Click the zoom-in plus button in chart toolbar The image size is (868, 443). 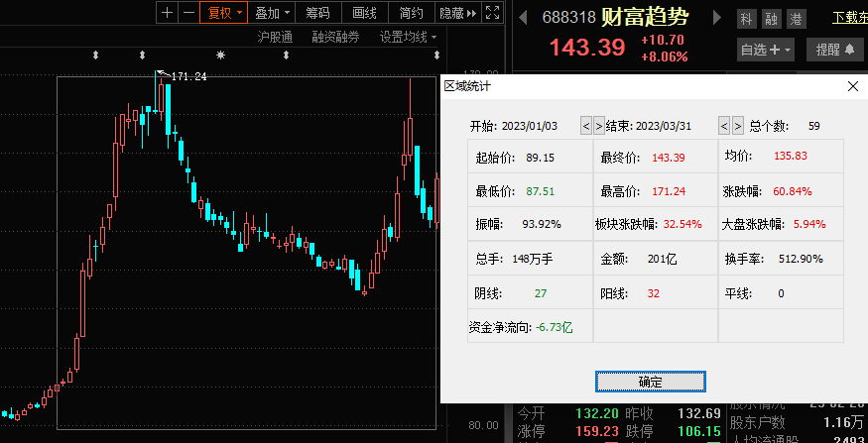tap(167, 13)
